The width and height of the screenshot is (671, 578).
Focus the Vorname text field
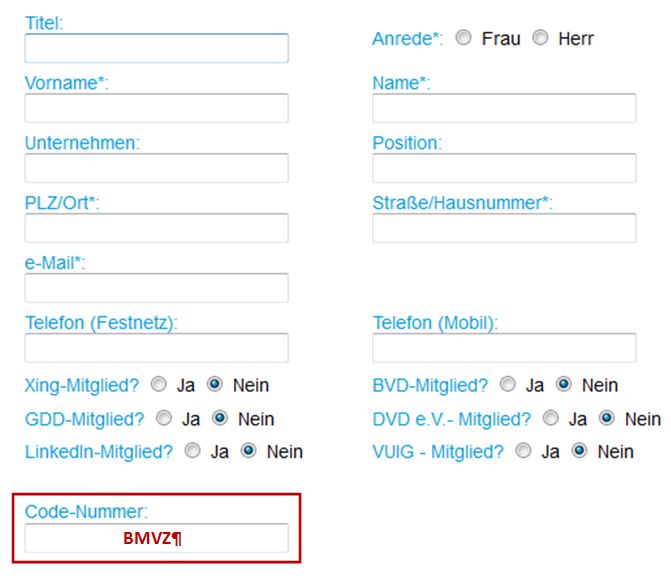pyautogui.click(x=156, y=108)
